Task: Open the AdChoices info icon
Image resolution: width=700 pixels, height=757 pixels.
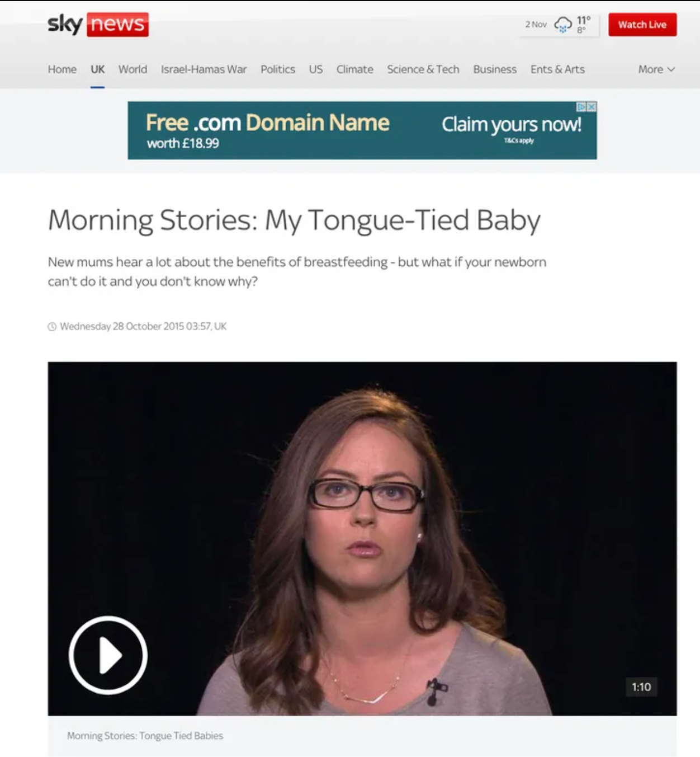Action: click(581, 107)
